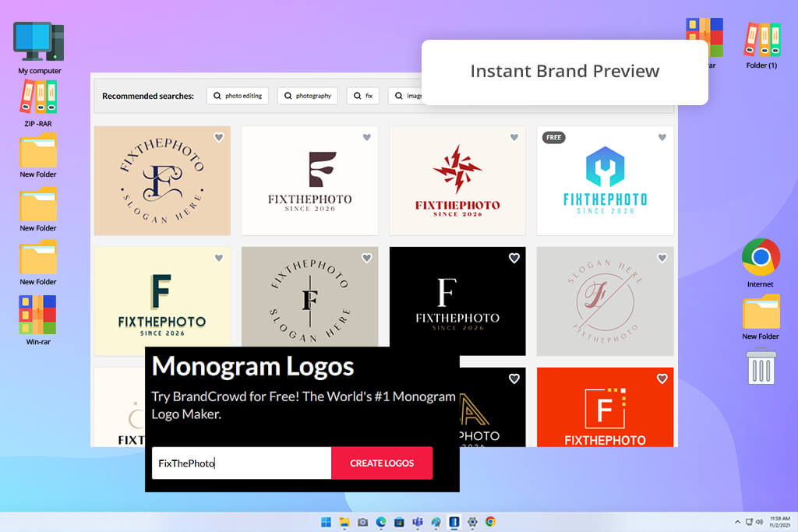Select the blue hexagon FIXTHEPHOTO logo card
This screenshot has height=532, width=798.
click(x=605, y=181)
